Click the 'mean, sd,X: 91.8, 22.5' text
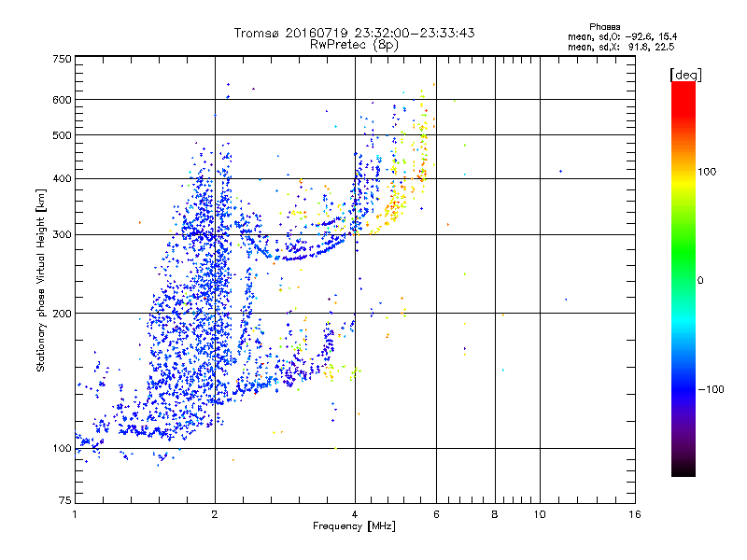The height and width of the screenshot is (560, 747). point(621,47)
